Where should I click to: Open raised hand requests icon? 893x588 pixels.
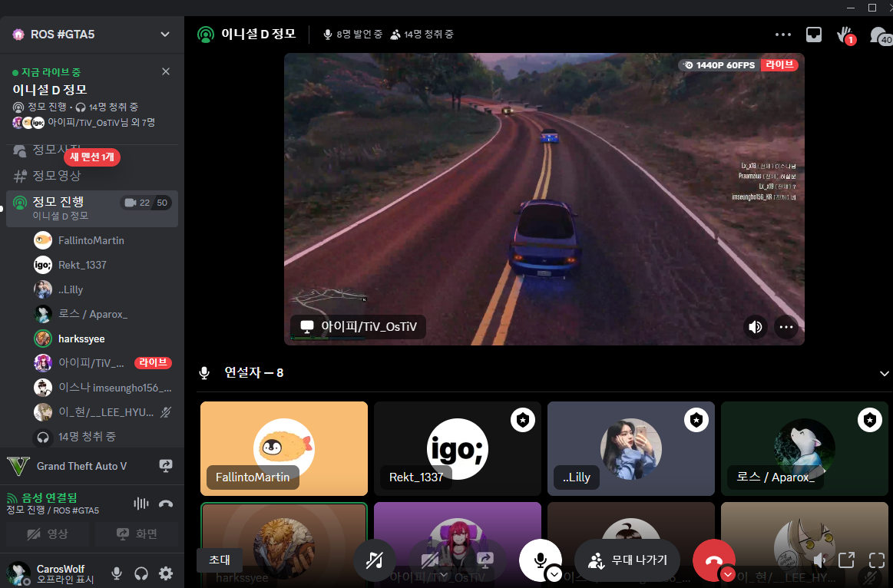pyautogui.click(x=845, y=35)
